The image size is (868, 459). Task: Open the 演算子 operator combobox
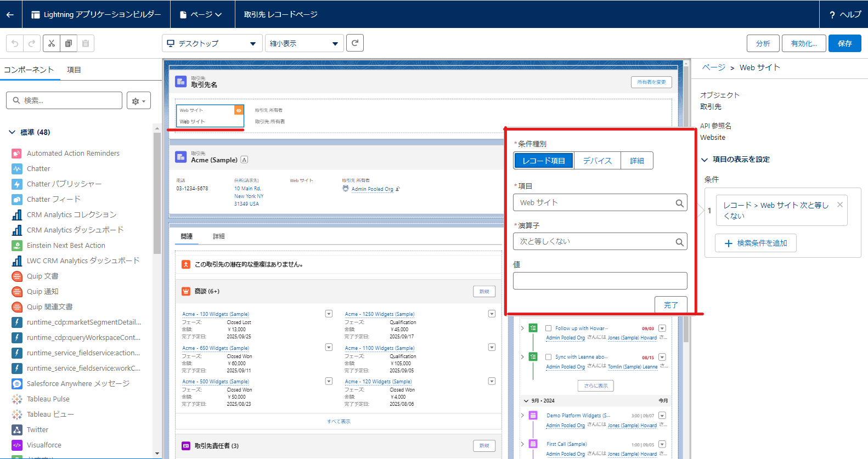pyautogui.click(x=600, y=241)
